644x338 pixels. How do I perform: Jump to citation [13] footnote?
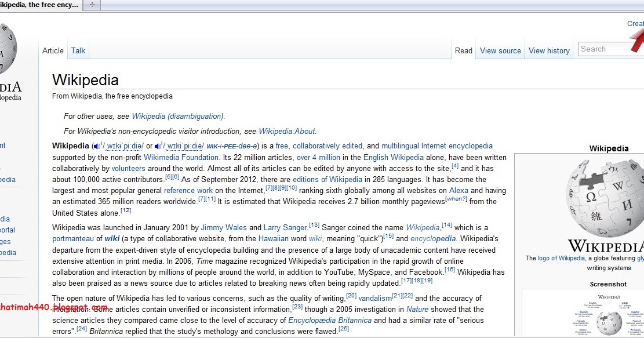pos(314,225)
